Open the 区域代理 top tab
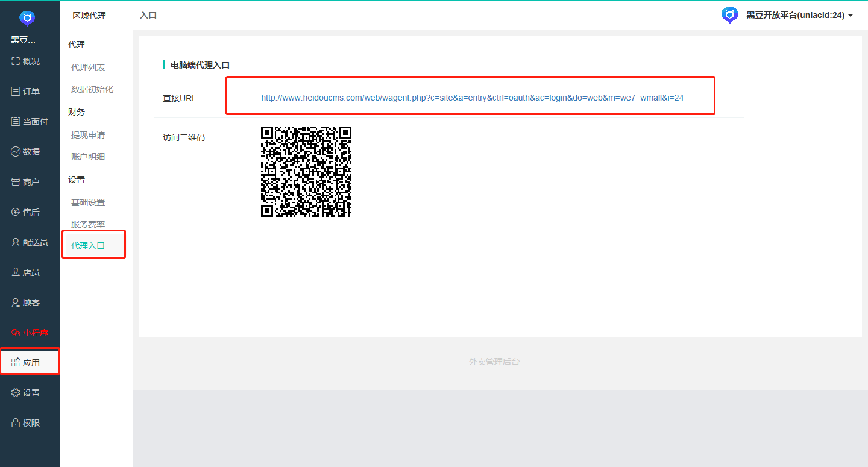This screenshot has height=467, width=868. (x=89, y=16)
